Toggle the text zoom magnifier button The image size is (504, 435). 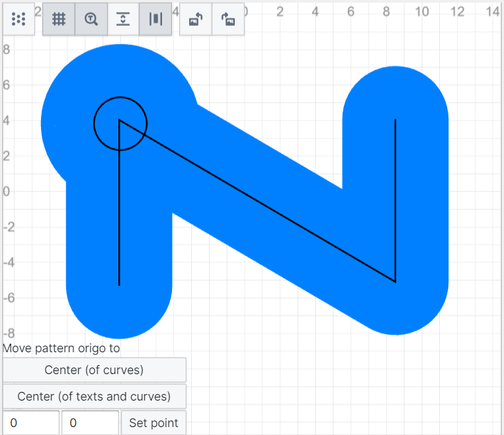point(91,19)
